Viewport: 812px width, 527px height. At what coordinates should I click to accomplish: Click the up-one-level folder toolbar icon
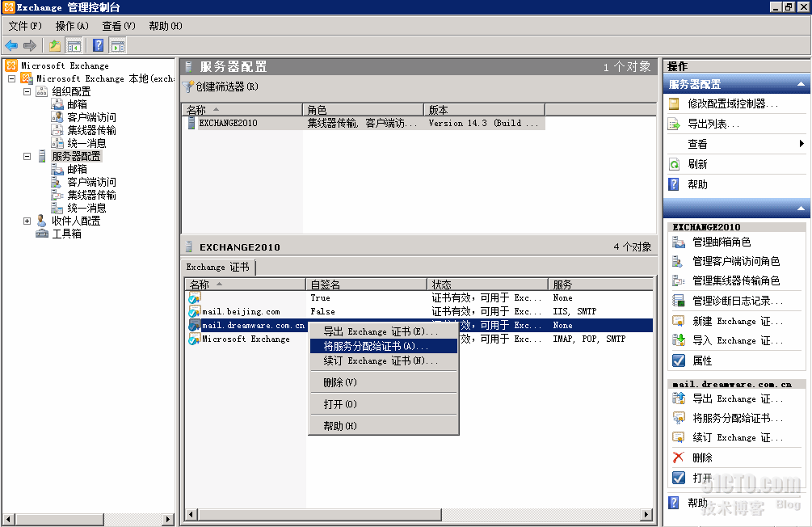click(x=54, y=46)
